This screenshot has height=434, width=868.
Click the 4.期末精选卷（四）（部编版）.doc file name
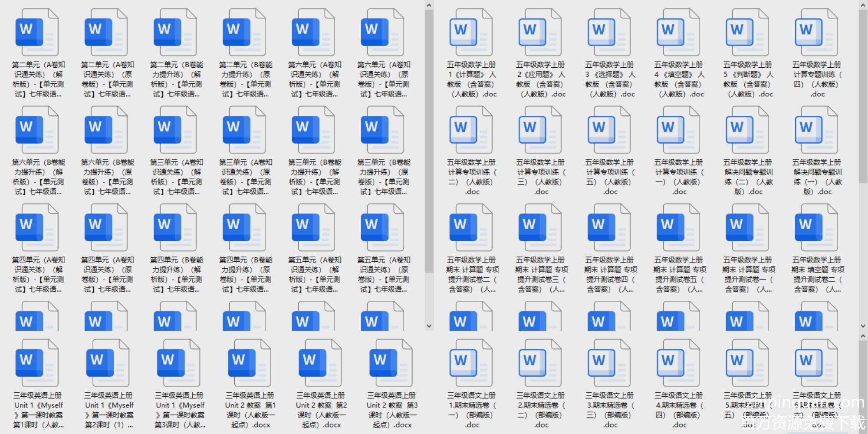click(x=679, y=410)
